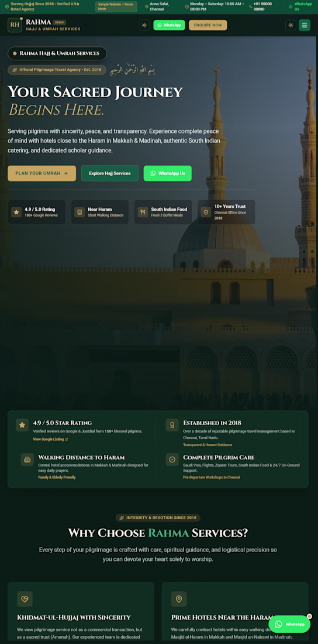
Task: Click the Monday – Saturday hours text
Action: [x=217, y=6]
